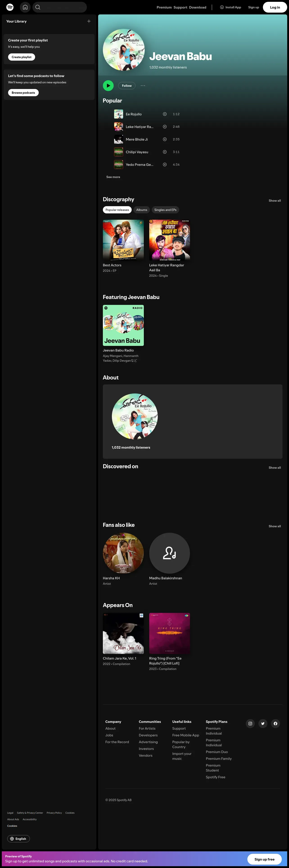Open Facebook social icon in footer
The image size is (289, 868).
click(275, 723)
